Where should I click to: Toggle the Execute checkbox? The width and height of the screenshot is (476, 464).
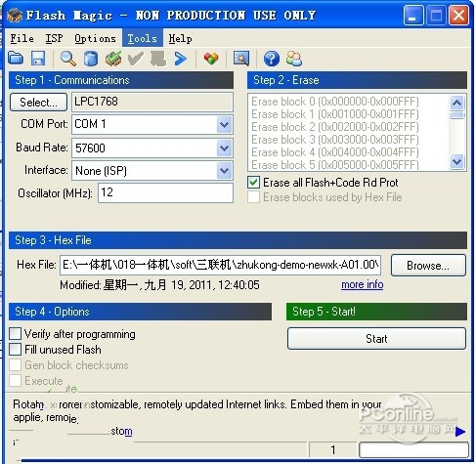[x=15, y=380]
